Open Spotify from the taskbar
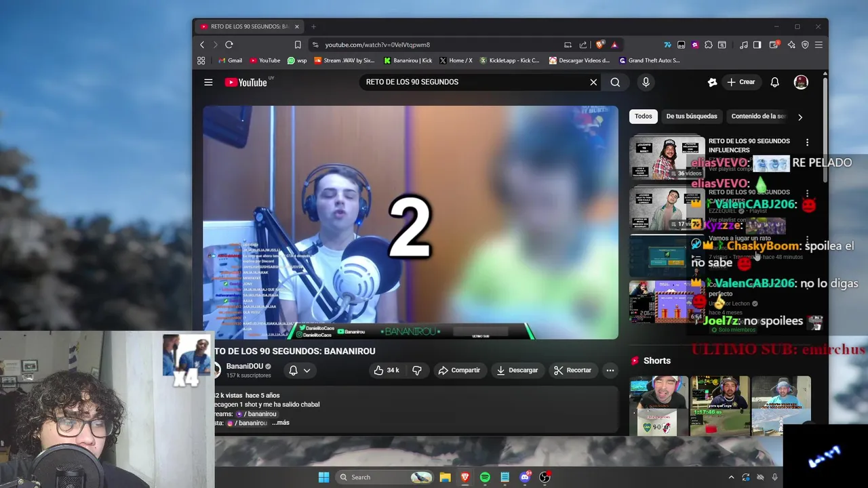868x488 pixels. (485, 477)
